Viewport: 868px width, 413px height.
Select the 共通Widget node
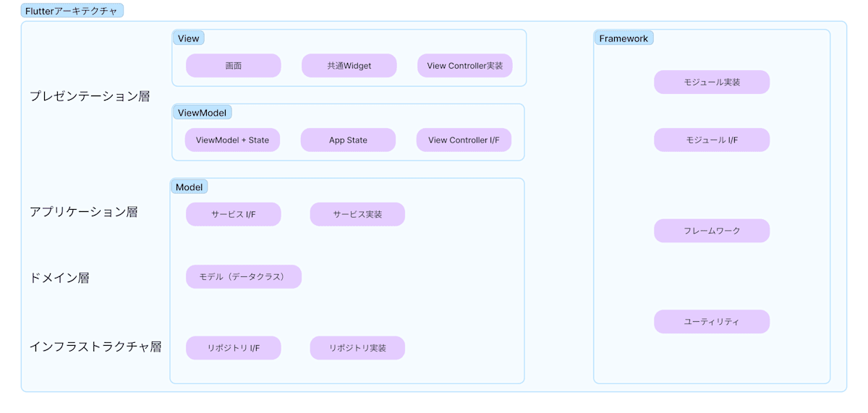349,66
